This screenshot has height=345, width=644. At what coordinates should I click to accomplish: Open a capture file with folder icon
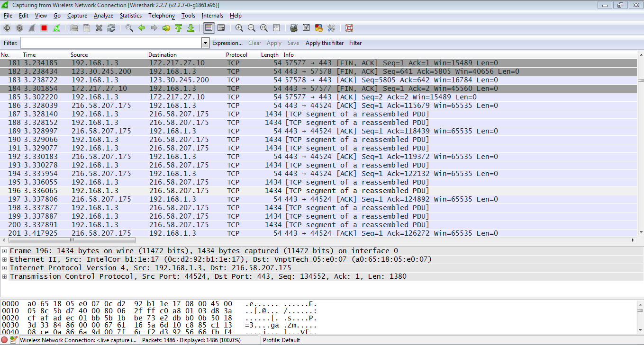pos(74,28)
